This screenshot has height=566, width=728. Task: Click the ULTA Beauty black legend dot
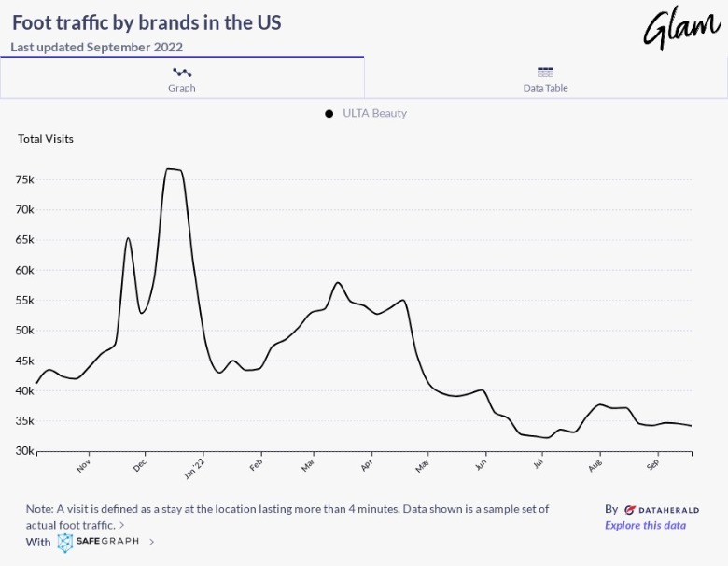click(329, 114)
